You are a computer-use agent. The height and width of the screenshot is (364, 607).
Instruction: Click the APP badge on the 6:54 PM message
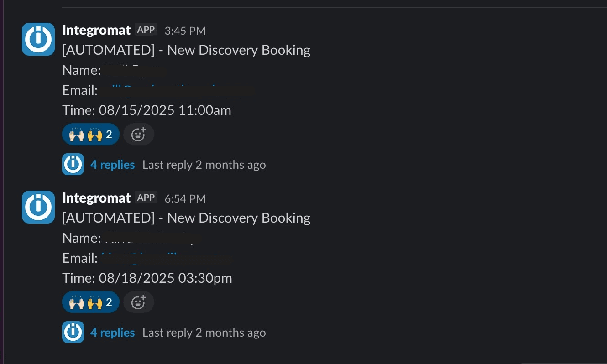point(146,198)
